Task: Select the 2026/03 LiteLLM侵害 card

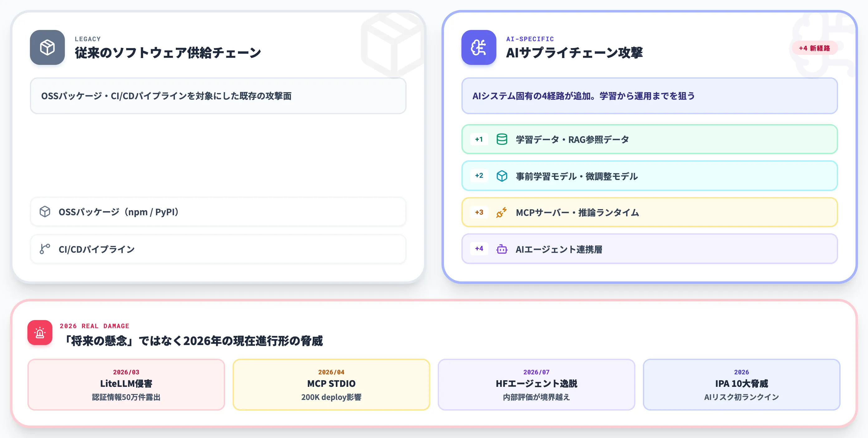Action: [x=126, y=384]
